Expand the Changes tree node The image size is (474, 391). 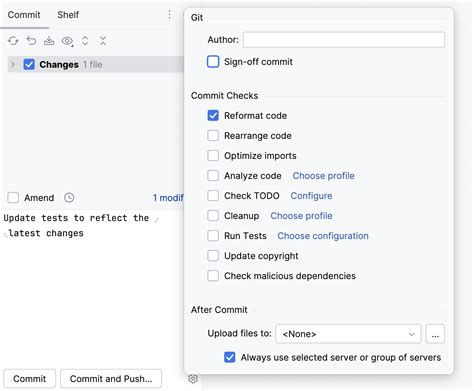(x=13, y=64)
